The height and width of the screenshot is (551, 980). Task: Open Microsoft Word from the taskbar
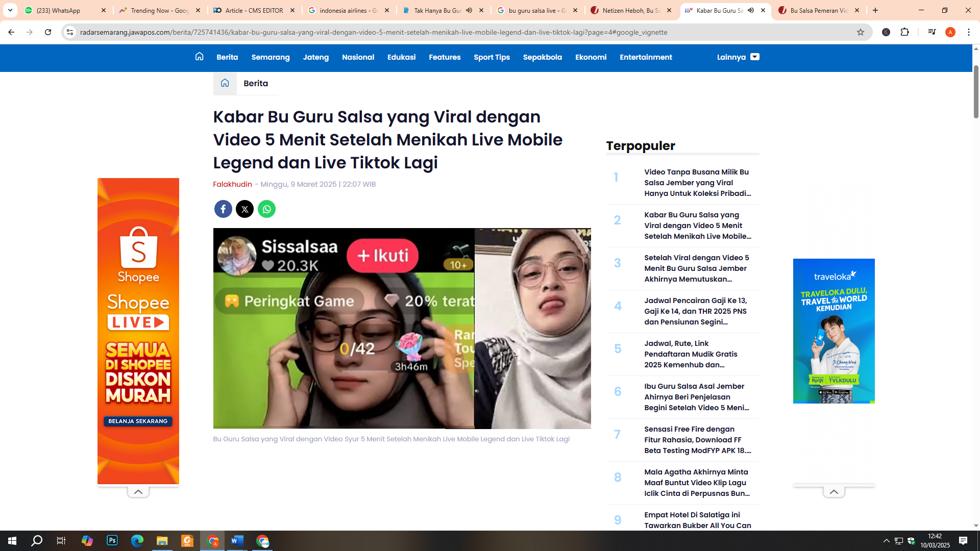tap(237, 540)
